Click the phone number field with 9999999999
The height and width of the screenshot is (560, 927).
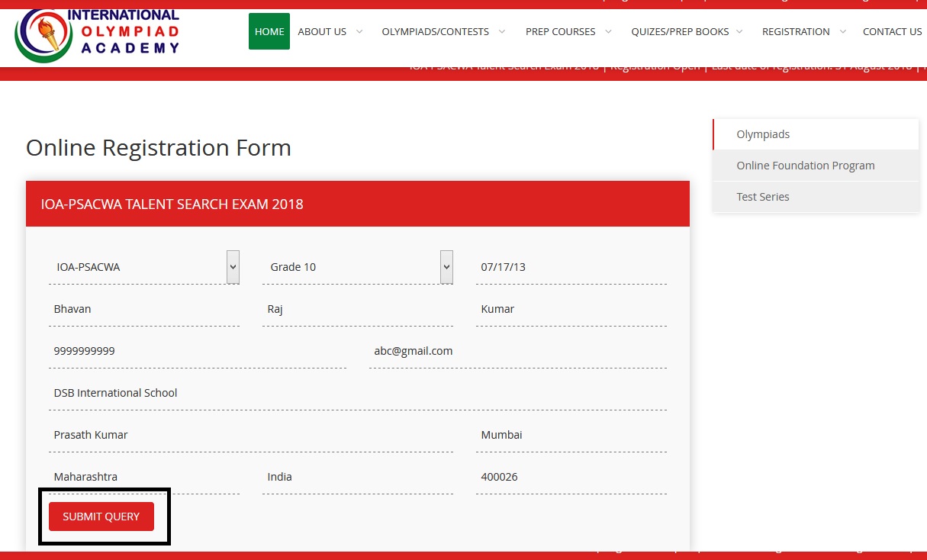tap(197, 351)
